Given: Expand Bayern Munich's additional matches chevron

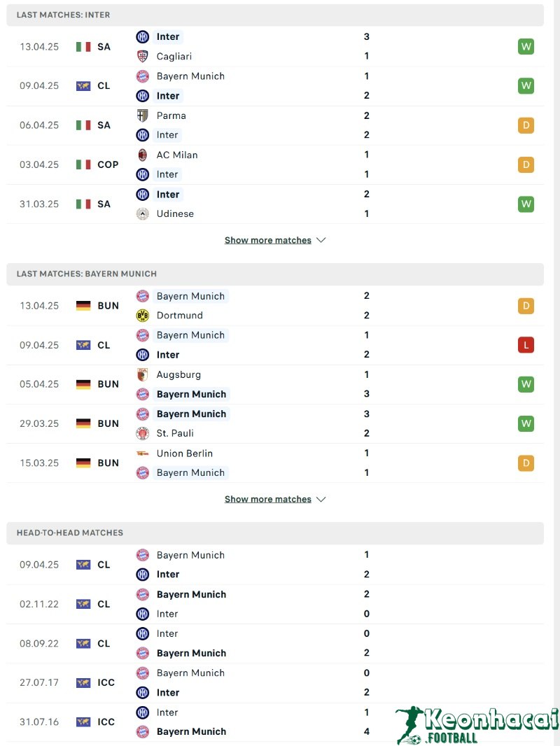Looking at the screenshot, I should pos(321,499).
